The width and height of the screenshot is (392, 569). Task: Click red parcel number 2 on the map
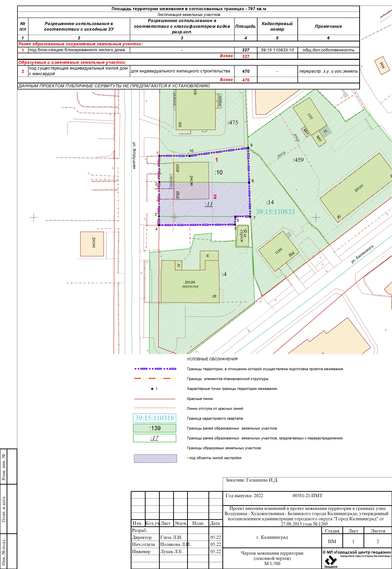coord(215,197)
